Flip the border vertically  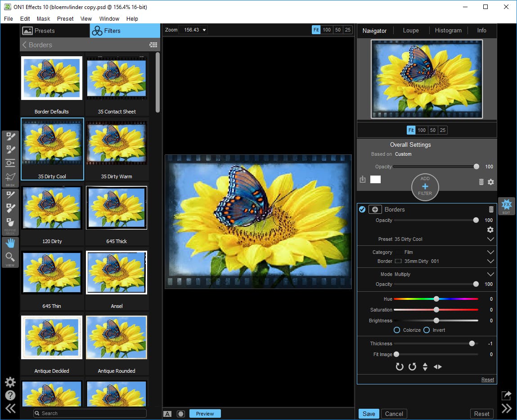coord(425,367)
